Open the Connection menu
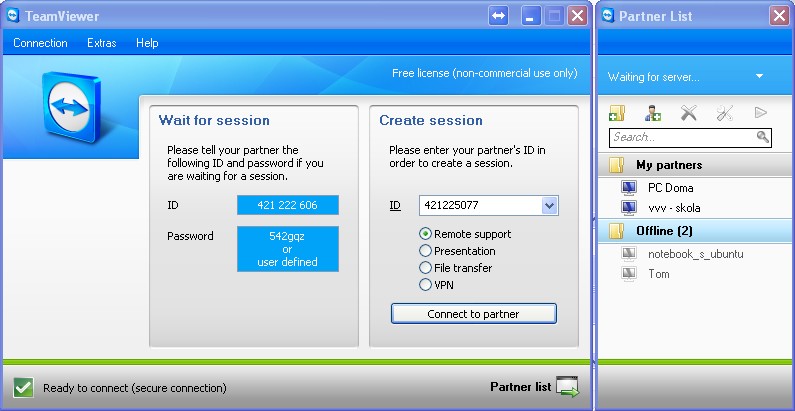Viewport: 795px width, 411px height. [40, 43]
